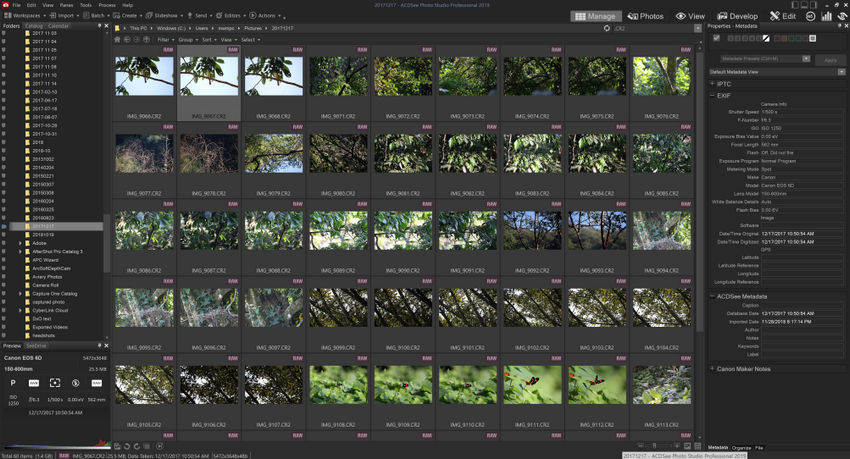Toggle Easy-Select indicator for Adobe folder
This screenshot has height=459, width=850.
(x=4, y=243)
